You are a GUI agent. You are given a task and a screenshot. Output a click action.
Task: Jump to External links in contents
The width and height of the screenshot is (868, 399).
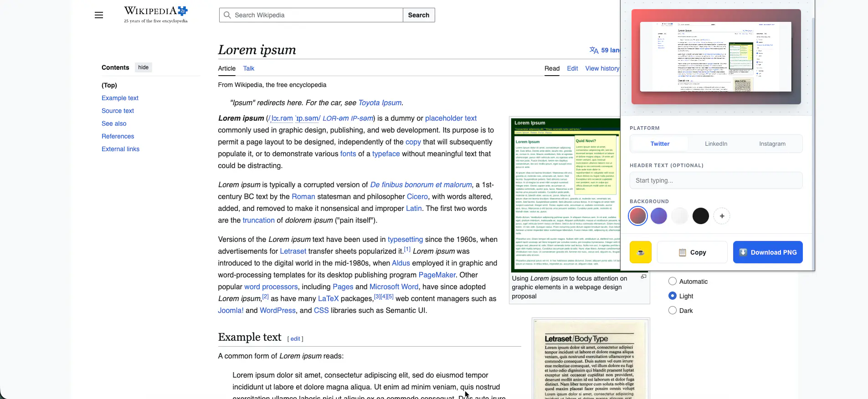click(120, 149)
